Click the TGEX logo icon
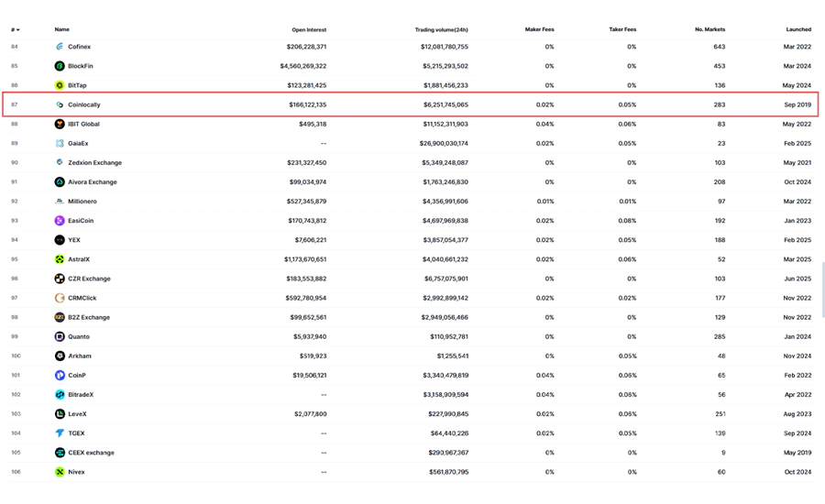Viewport: 825px width, 504px height. point(60,433)
